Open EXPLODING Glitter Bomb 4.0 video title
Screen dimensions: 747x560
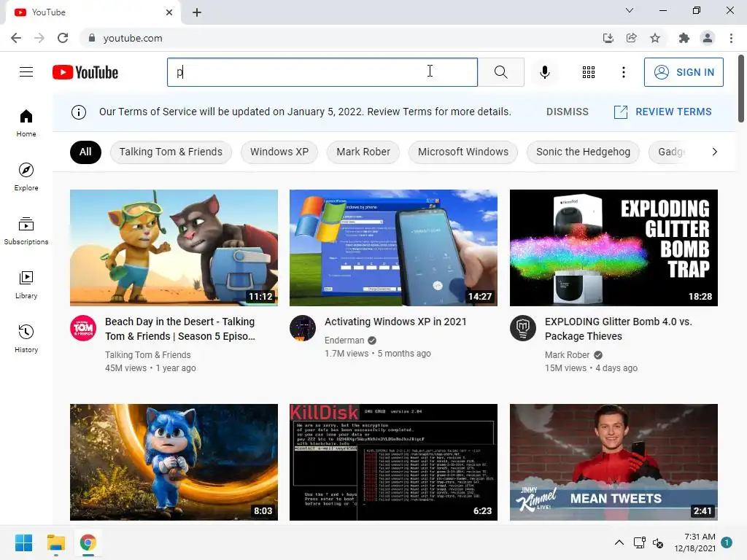pyautogui.click(x=619, y=329)
